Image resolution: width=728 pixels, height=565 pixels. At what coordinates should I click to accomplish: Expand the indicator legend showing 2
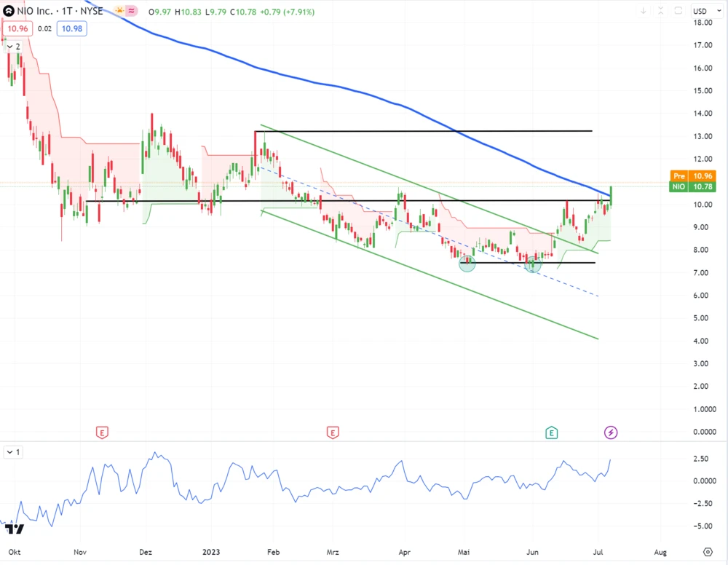[x=13, y=46]
